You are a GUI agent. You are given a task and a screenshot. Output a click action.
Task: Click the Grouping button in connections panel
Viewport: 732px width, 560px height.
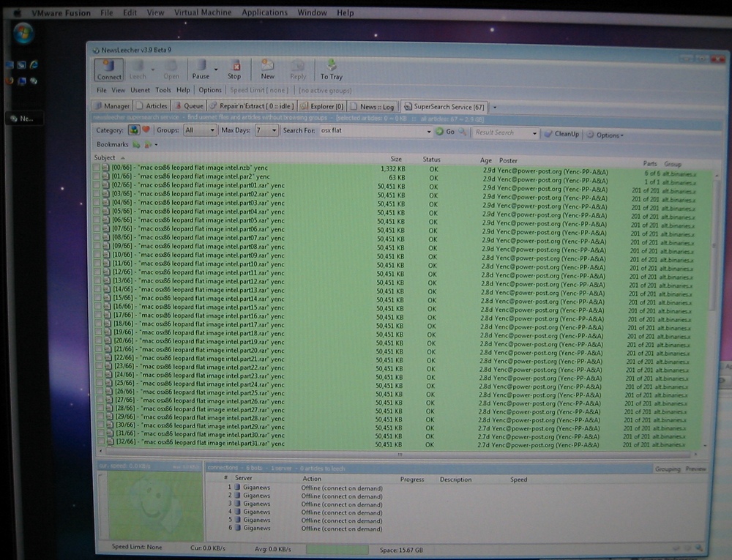(x=667, y=469)
